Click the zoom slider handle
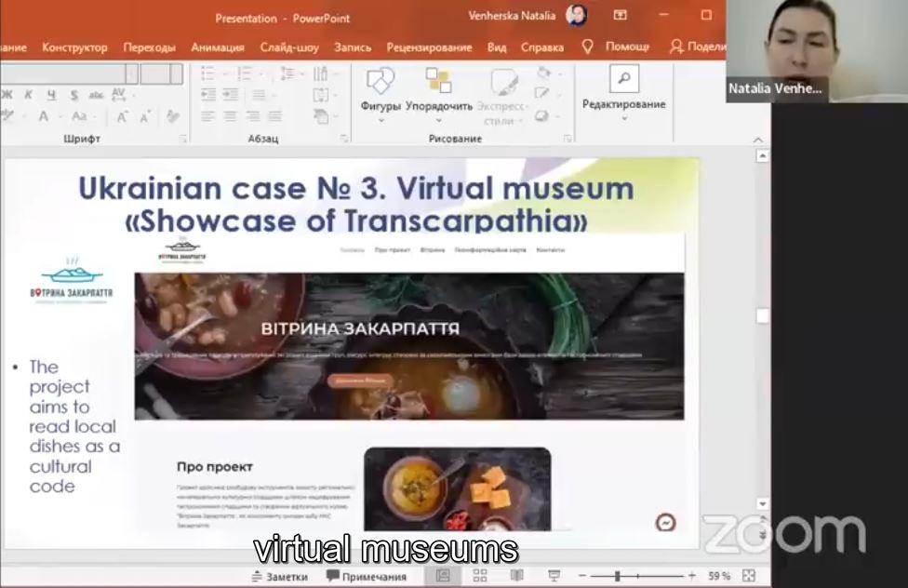The height and width of the screenshot is (588, 908). 618,576
